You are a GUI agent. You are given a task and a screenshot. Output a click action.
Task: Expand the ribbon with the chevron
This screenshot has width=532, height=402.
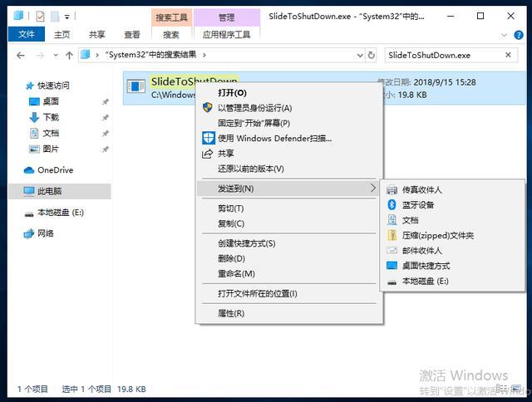(x=504, y=35)
